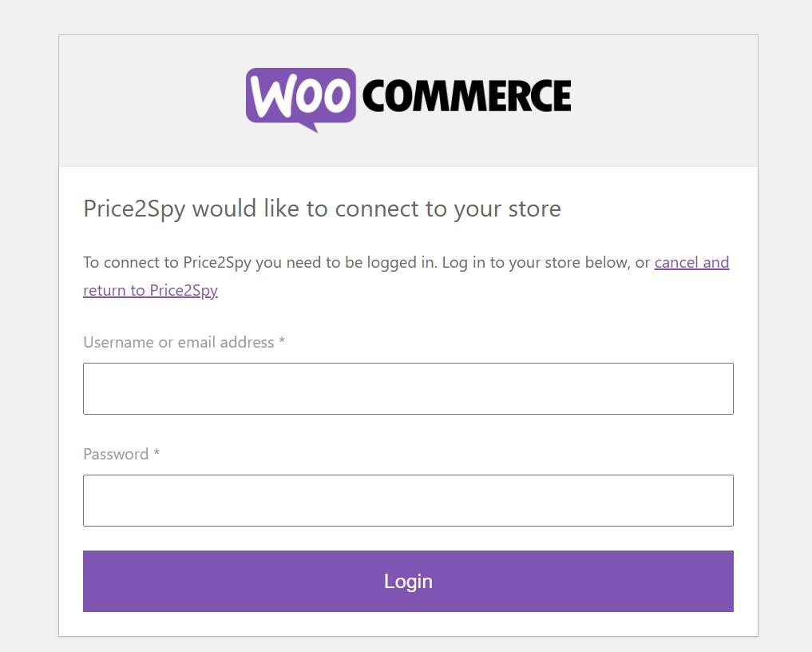Click the 'To connect to Price2Spy' paragraph

[x=406, y=276]
